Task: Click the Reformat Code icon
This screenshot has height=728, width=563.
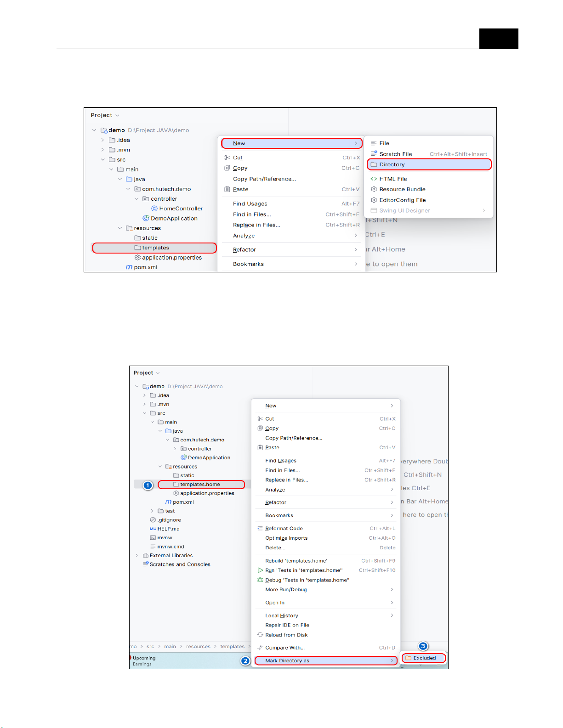Action: [260, 529]
